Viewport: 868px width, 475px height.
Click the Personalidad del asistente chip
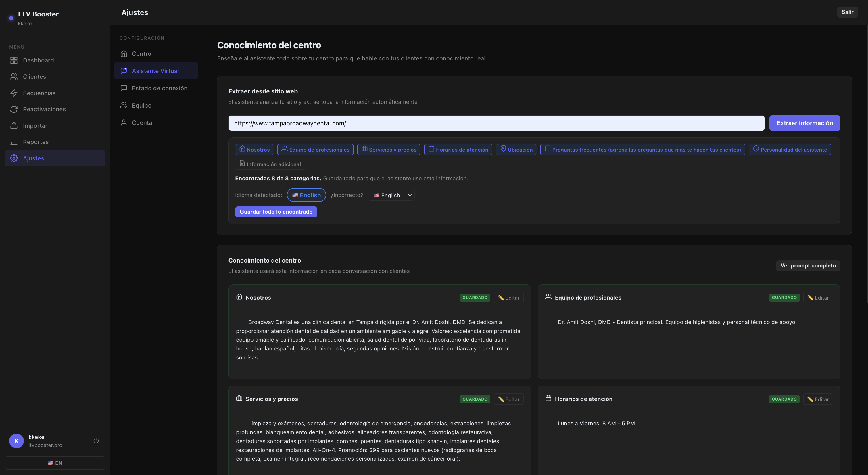pos(790,150)
